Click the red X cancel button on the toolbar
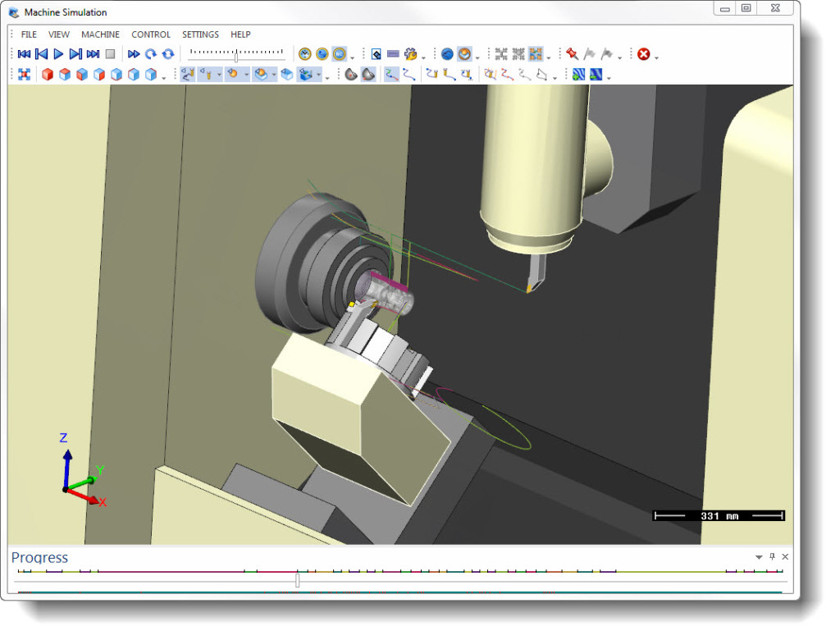The image size is (840, 640). click(x=645, y=54)
